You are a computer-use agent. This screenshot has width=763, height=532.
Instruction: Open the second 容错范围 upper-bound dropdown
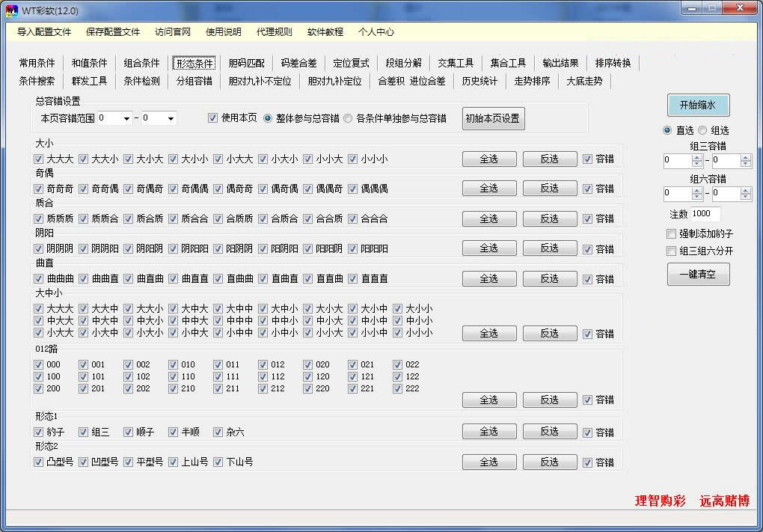tap(171, 117)
